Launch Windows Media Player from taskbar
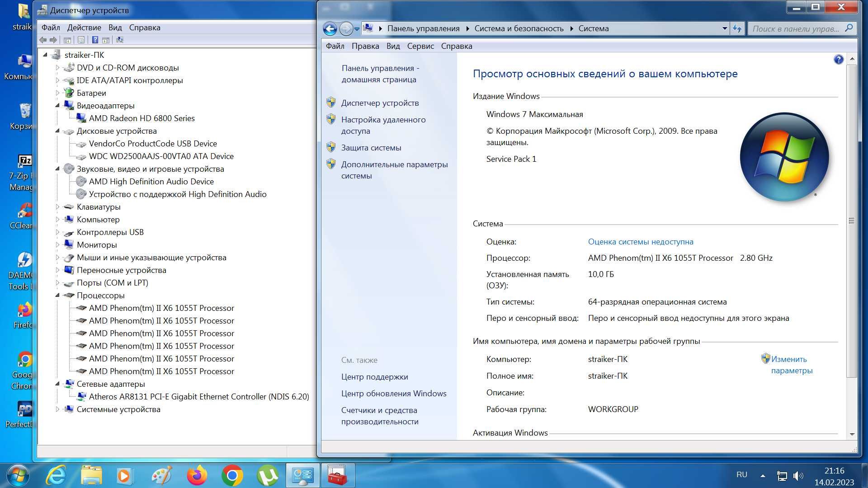Viewport: 868px width, 488px height. point(125,476)
